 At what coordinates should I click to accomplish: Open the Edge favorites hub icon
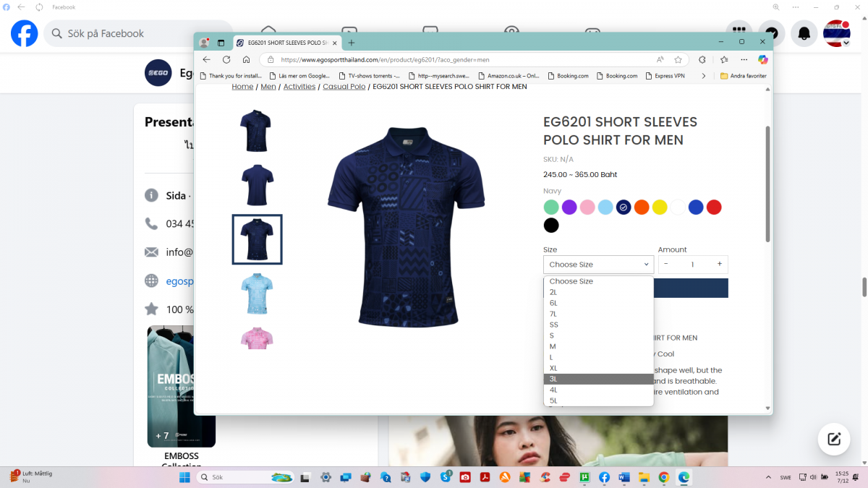(724, 60)
